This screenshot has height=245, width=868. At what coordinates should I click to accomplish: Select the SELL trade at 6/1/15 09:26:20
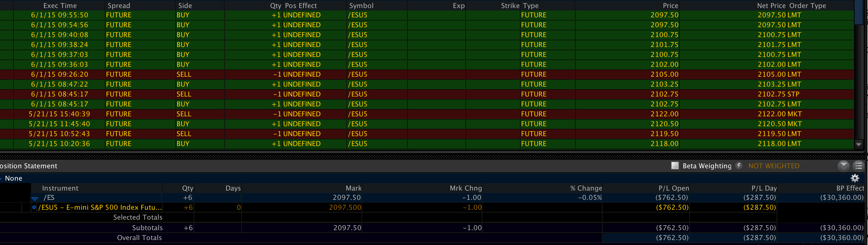coord(427,74)
